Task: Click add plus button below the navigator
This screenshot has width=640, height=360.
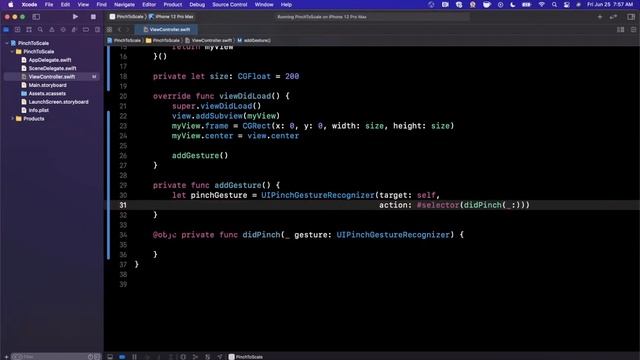Action: point(6,357)
